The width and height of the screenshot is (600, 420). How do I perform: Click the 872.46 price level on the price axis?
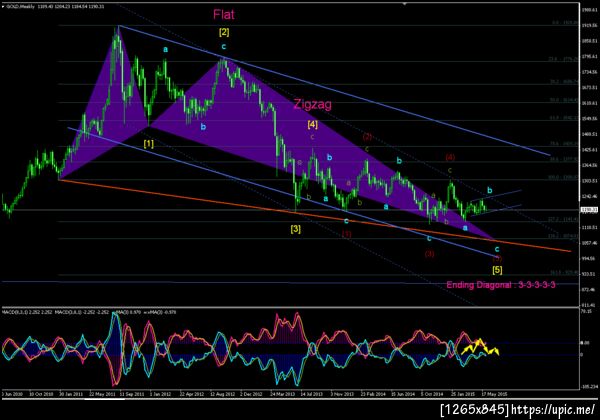coord(589,290)
